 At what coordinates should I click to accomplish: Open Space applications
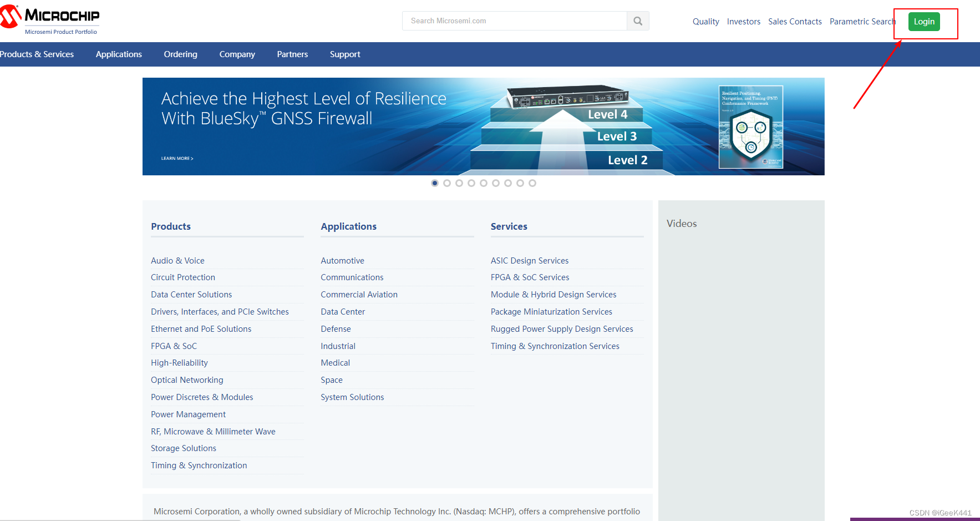click(x=332, y=380)
